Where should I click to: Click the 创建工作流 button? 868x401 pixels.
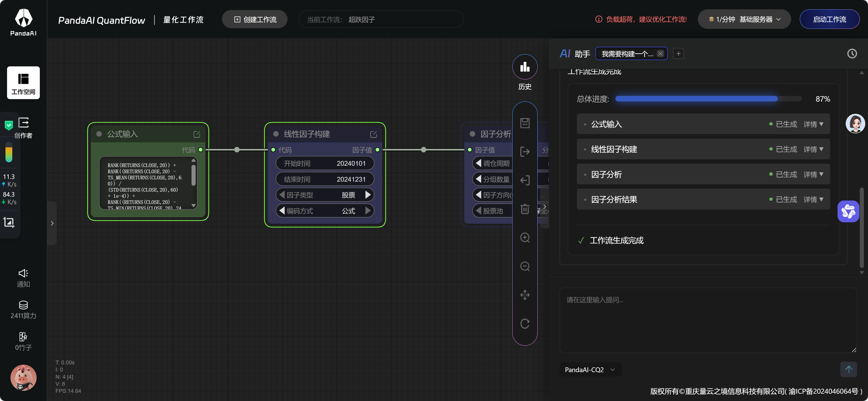[255, 19]
